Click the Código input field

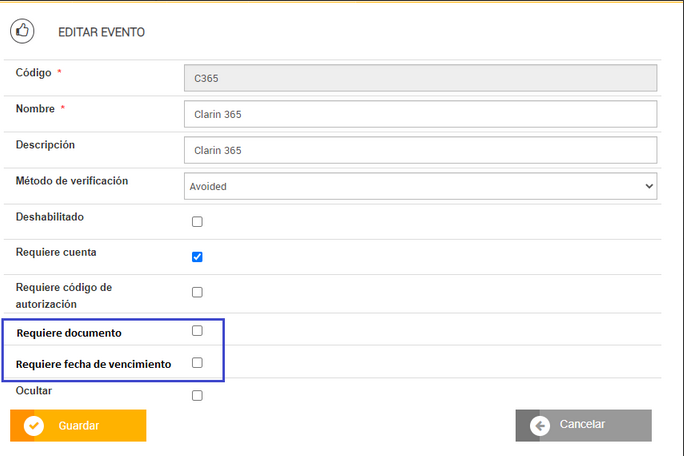[x=420, y=78]
